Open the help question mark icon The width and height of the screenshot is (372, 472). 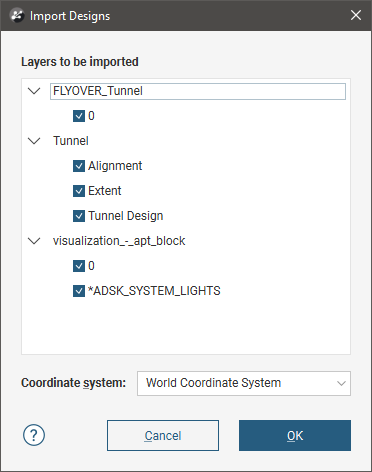point(34,435)
